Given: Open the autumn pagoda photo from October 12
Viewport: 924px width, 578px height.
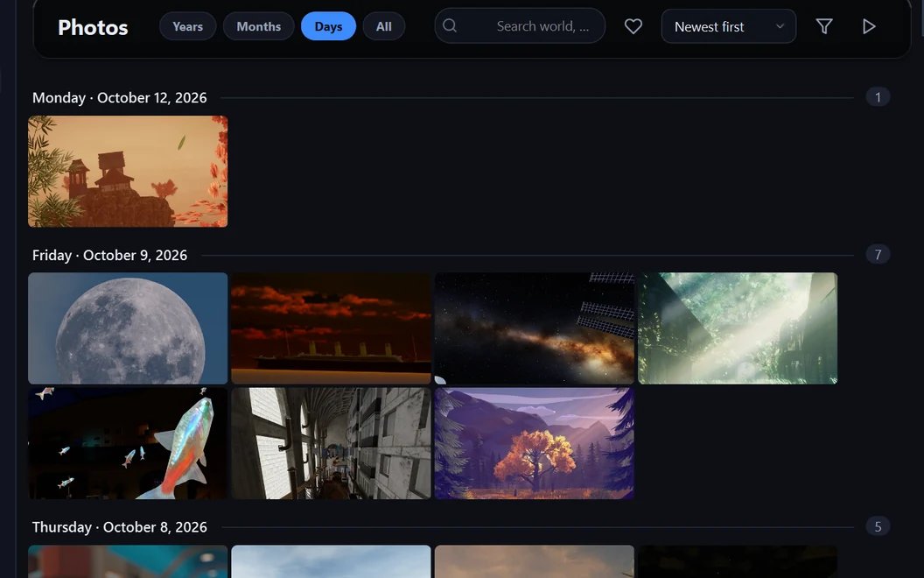Looking at the screenshot, I should pyautogui.click(x=128, y=171).
